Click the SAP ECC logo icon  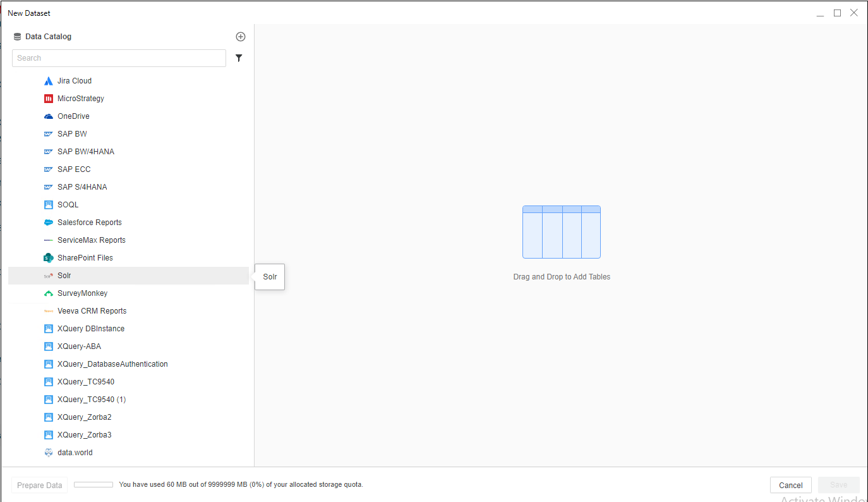49,169
